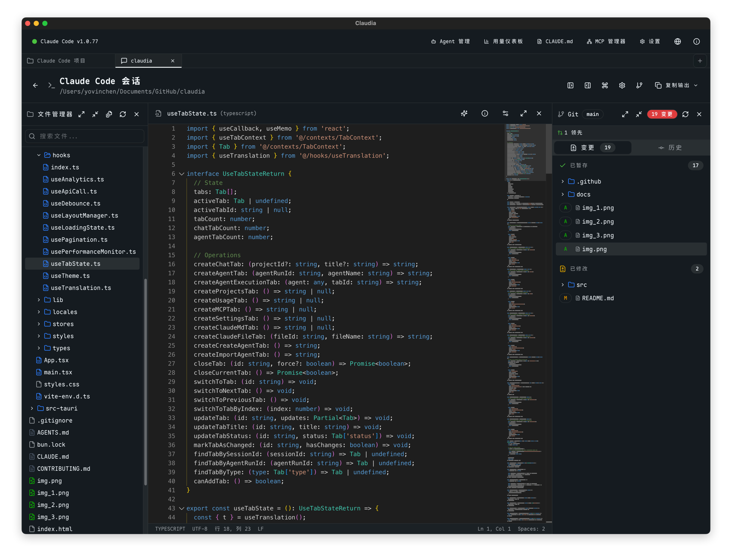The width and height of the screenshot is (732, 560).
Task: Click the globe language icon in top bar
Action: tap(678, 41)
